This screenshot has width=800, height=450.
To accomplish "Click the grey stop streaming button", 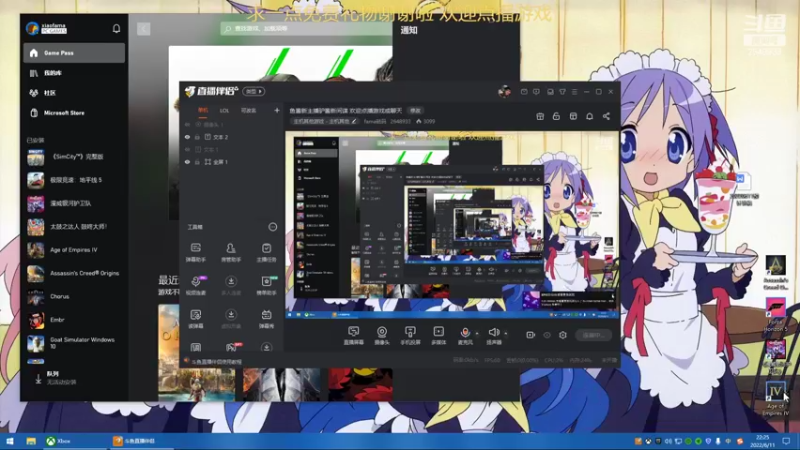I will [594, 335].
